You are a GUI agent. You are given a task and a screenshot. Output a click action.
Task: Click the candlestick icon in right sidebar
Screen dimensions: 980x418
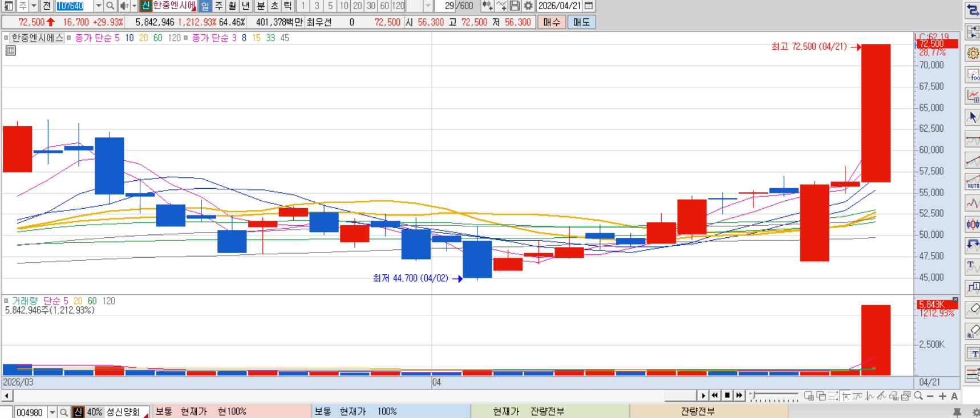pyautogui.click(x=973, y=224)
